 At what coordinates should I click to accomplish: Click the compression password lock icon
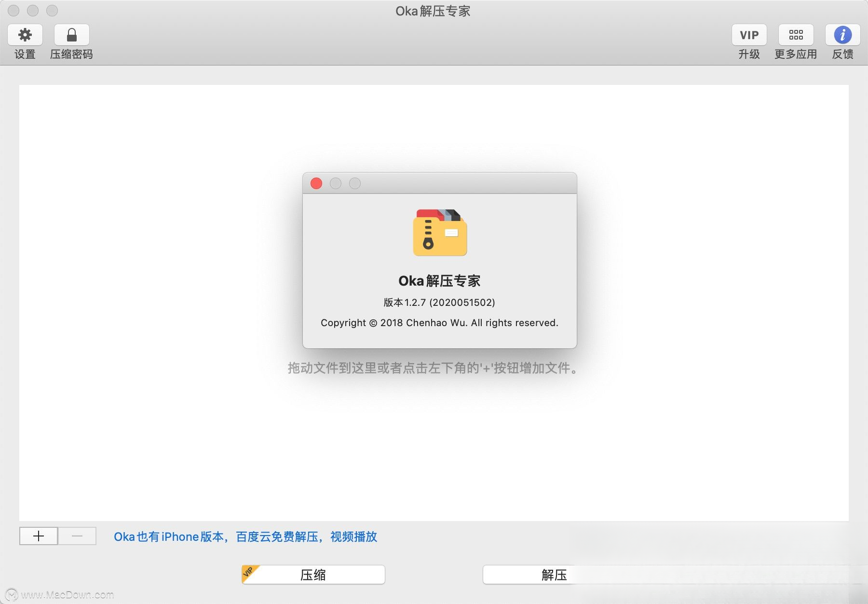pyautogui.click(x=71, y=35)
